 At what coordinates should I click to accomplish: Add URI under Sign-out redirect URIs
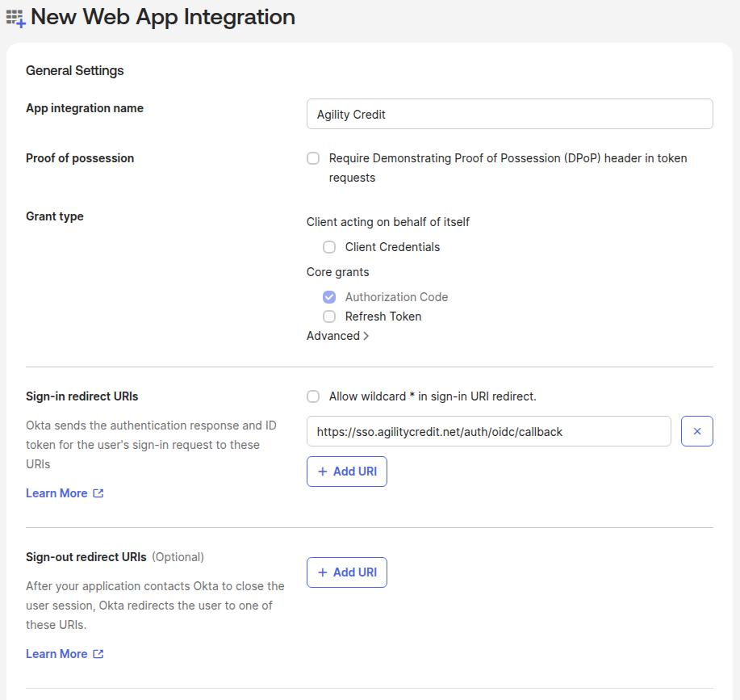coord(347,572)
